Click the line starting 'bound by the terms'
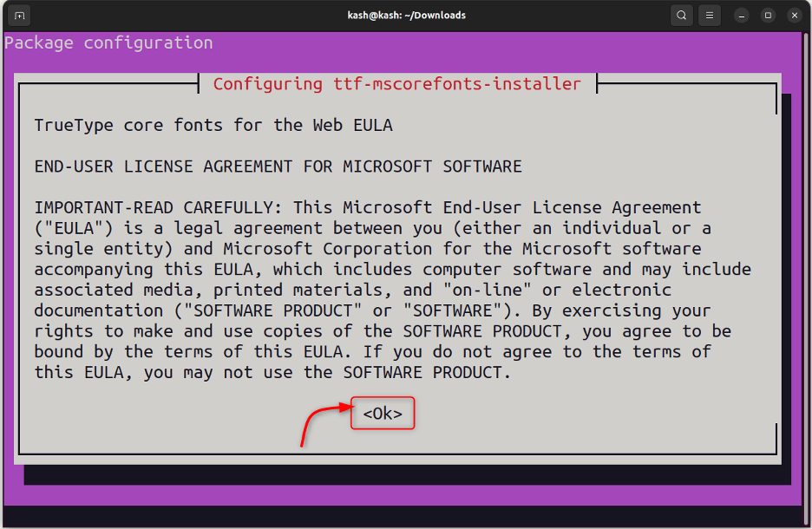The image size is (812, 529). [373, 352]
